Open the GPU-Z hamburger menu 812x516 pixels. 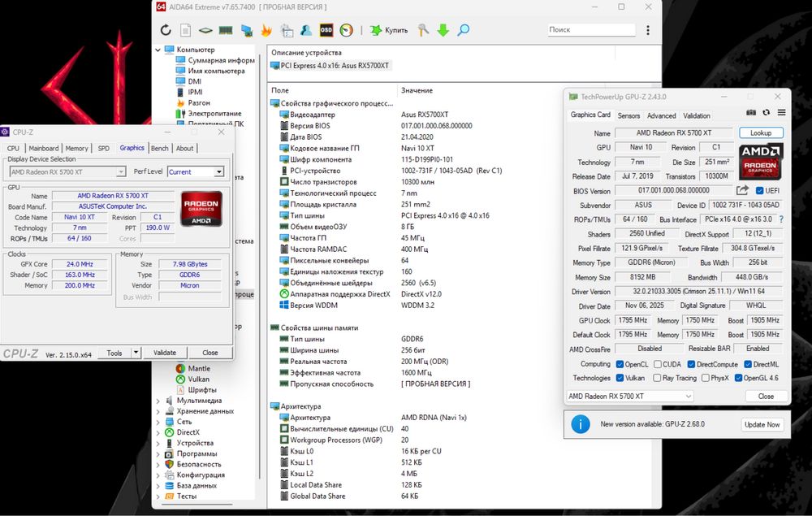(781, 112)
